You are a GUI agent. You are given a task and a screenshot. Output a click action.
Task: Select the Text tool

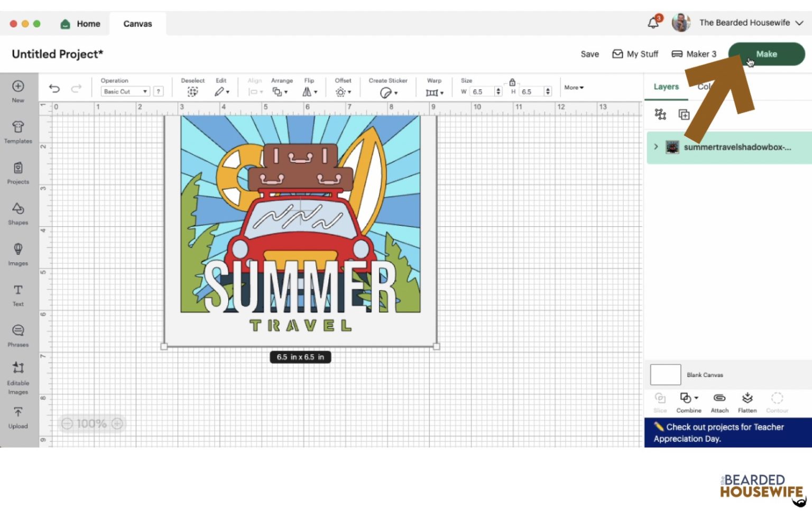[18, 294]
